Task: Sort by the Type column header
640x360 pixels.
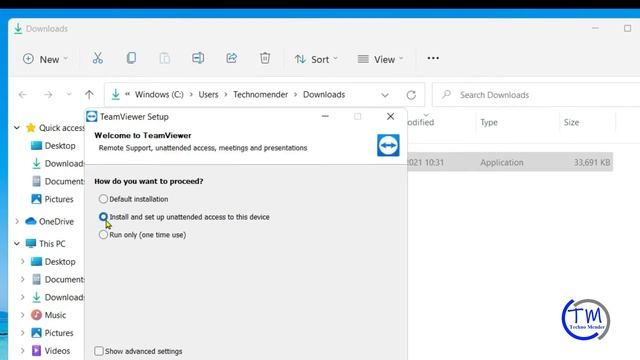Action: click(x=489, y=122)
